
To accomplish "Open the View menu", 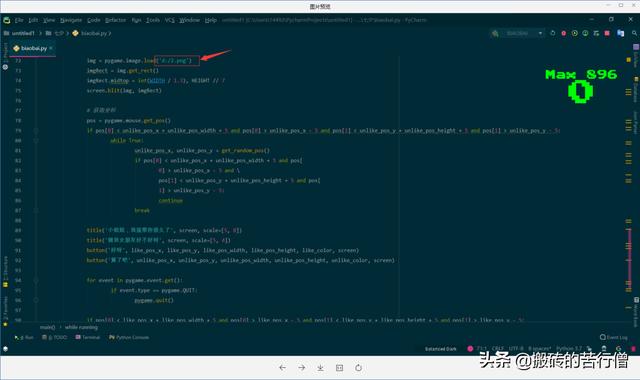I will tap(49, 20).
